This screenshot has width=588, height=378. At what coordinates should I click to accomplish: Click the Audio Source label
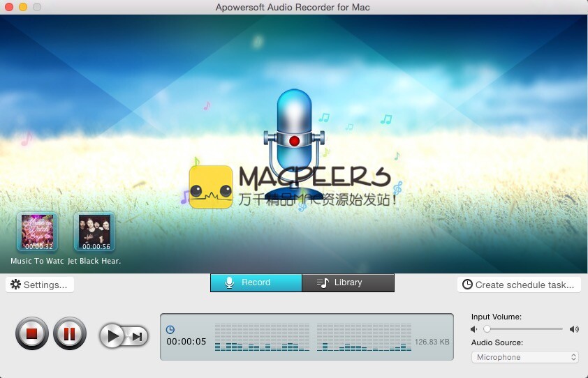pos(497,342)
